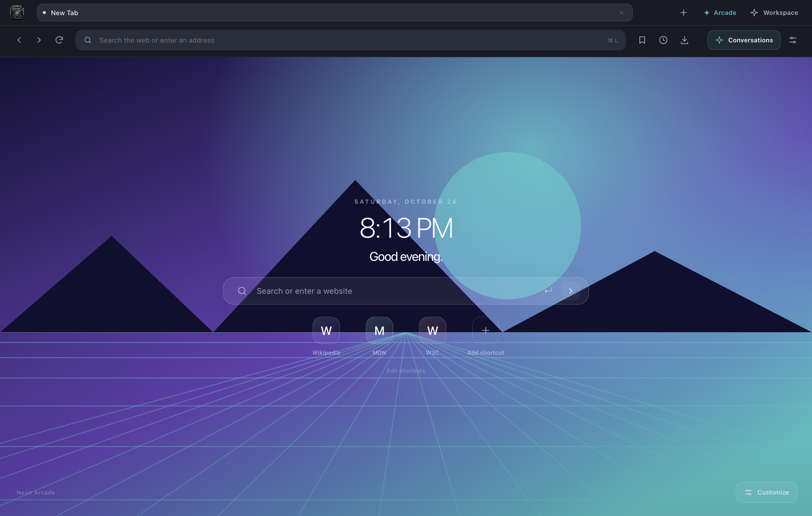Click the bookmark icon
Image resolution: width=812 pixels, height=516 pixels.
[x=642, y=40]
